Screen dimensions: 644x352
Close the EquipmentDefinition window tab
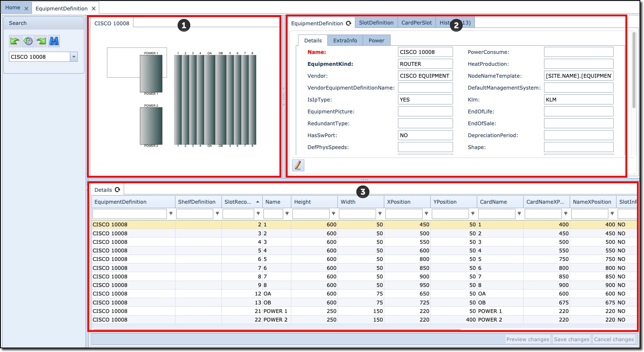point(94,9)
